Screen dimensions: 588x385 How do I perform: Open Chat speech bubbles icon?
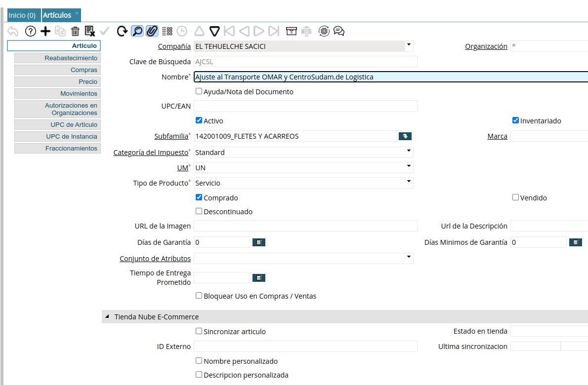[x=339, y=31]
